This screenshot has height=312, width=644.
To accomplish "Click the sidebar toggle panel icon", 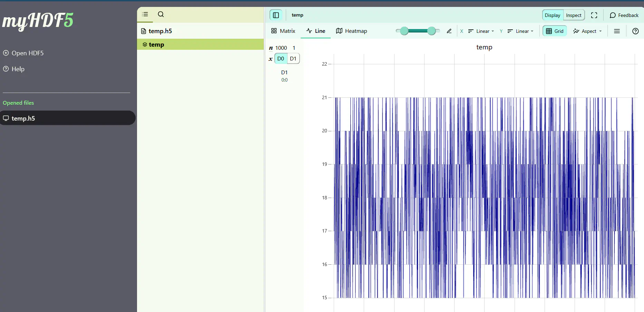I will [x=276, y=15].
